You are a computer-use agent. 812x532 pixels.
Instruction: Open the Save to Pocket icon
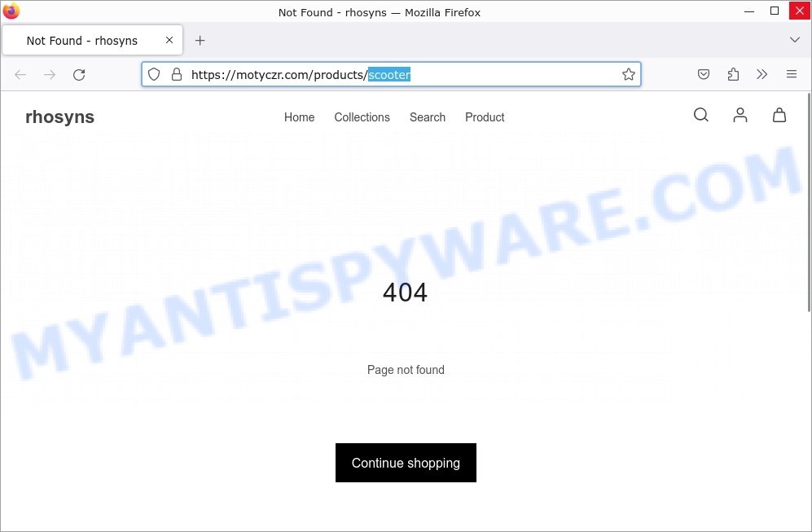(x=703, y=74)
